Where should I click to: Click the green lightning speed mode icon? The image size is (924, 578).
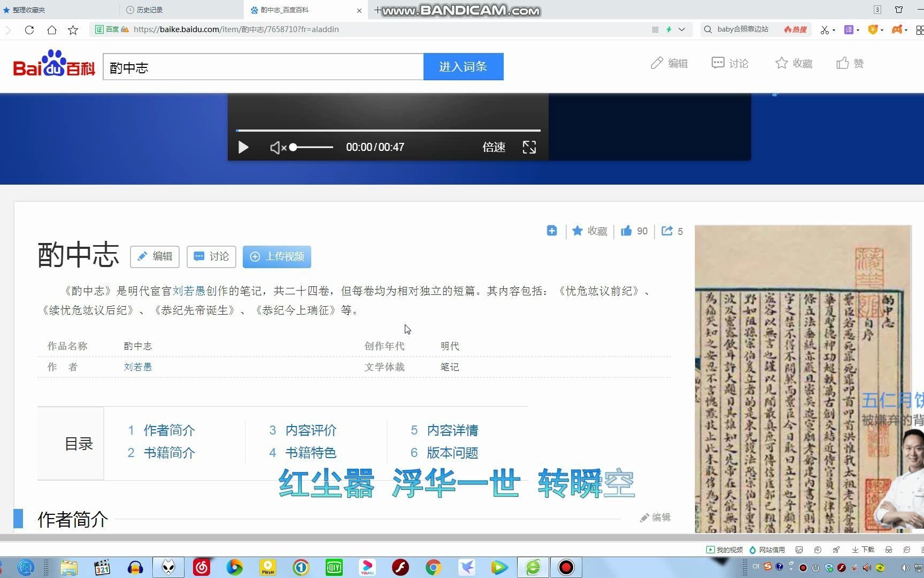pos(669,29)
